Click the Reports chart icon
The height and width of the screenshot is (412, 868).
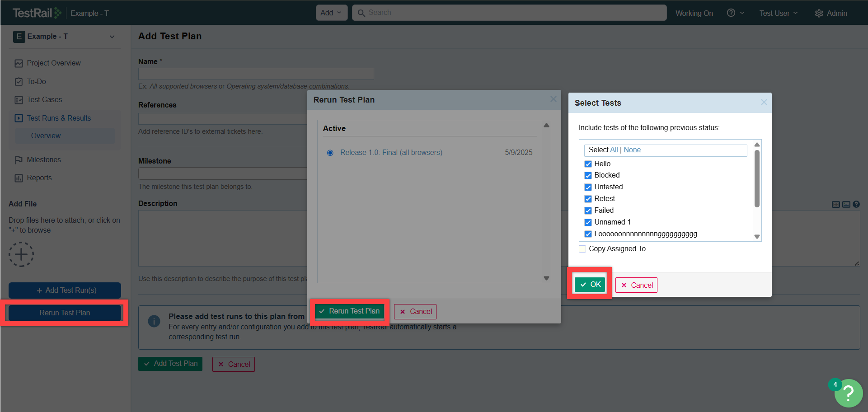[19, 178]
